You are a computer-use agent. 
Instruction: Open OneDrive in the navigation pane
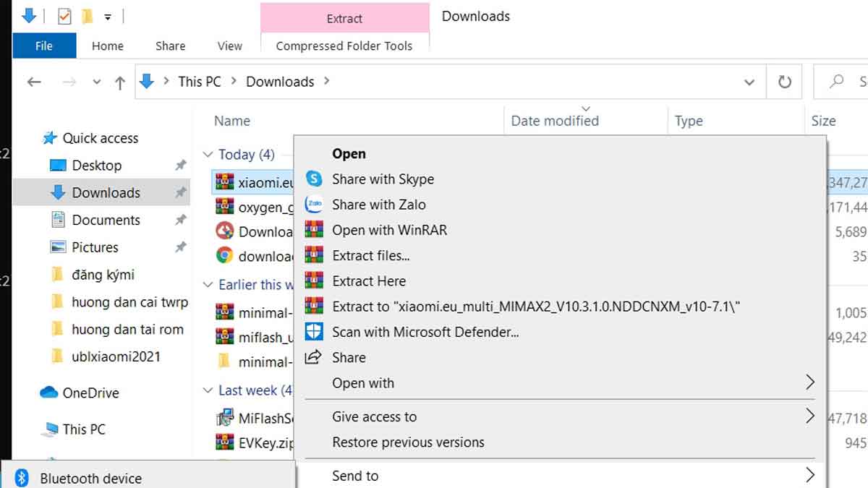tap(90, 393)
